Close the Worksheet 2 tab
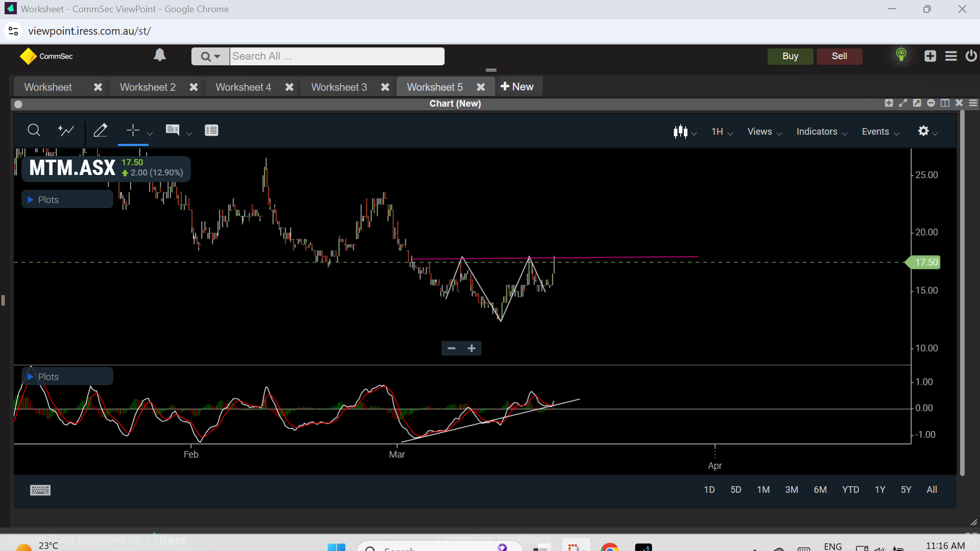The height and width of the screenshot is (551, 980). tap(194, 87)
